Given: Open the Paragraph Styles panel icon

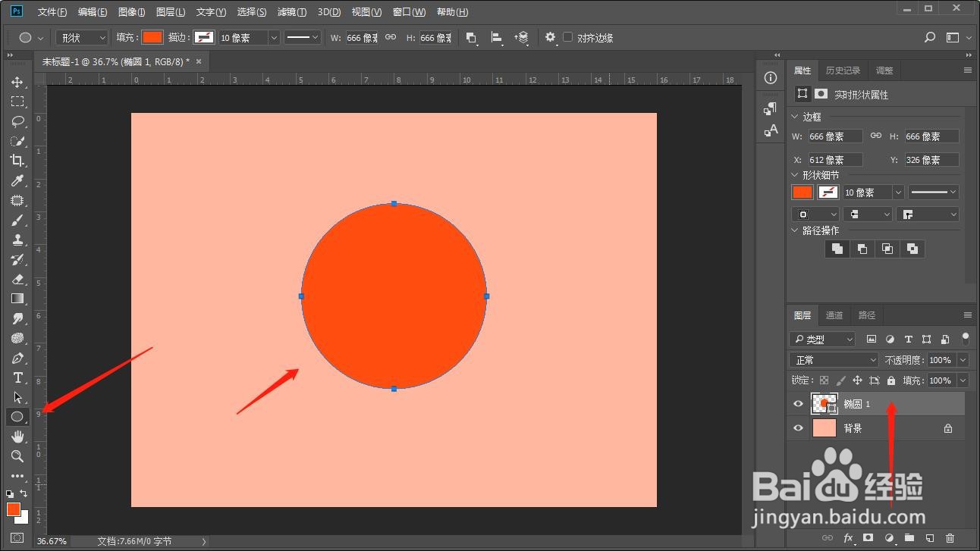Looking at the screenshot, I should (771, 109).
